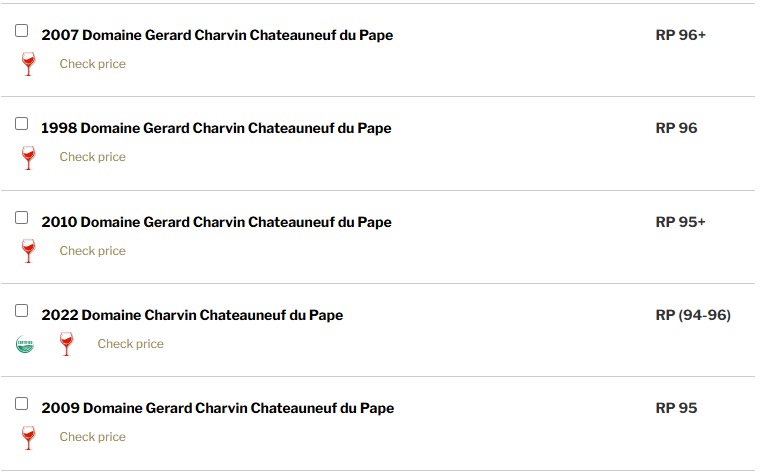
Task: Open the 1998 Domaine Gerard Charvin wine title
Action: click(216, 128)
